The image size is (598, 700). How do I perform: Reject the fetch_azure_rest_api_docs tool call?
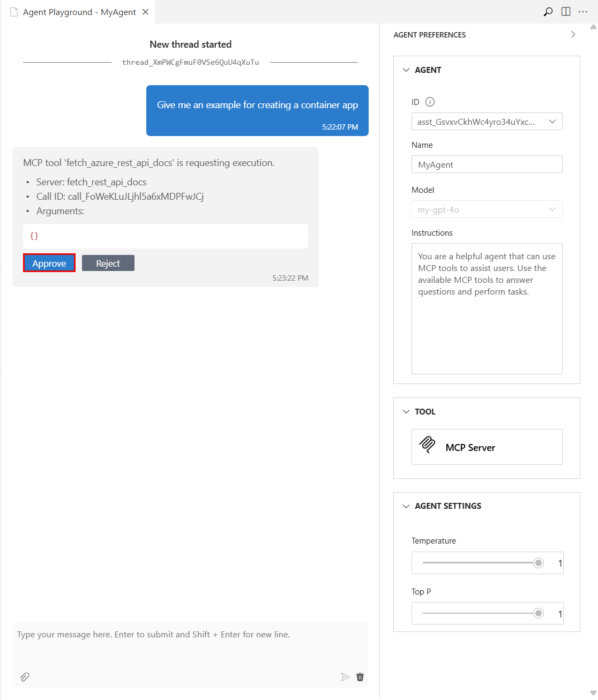(x=108, y=263)
